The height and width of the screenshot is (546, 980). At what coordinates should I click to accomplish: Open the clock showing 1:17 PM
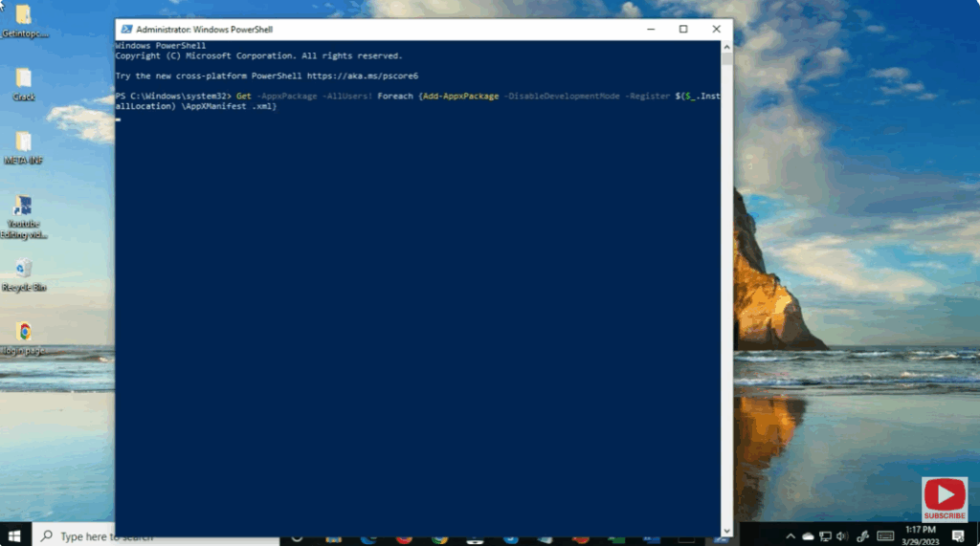point(921,535)
